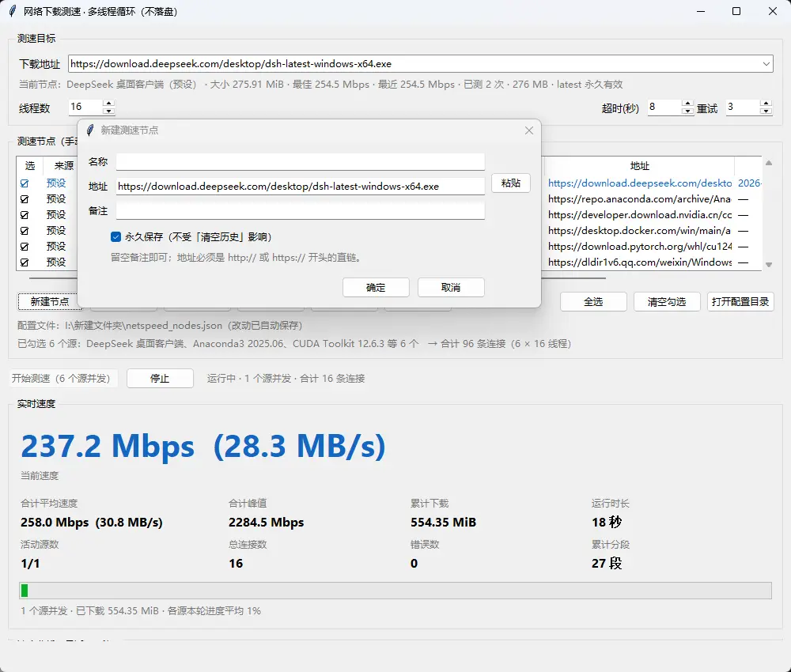Image resolution: width=791 pixels, height=672 pixels.
Task: Uncheck the download.pytorch.org node row checkbox
Action: click(25, 247)
